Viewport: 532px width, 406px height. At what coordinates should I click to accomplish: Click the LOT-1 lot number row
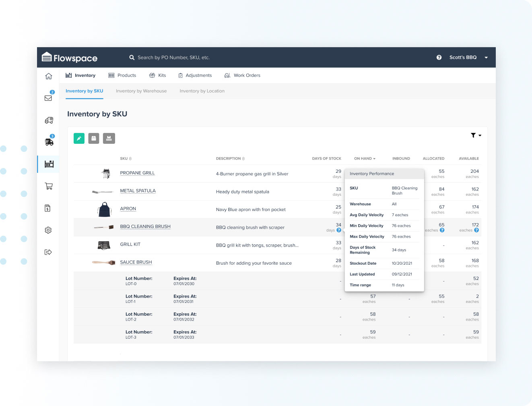(277, 298)
